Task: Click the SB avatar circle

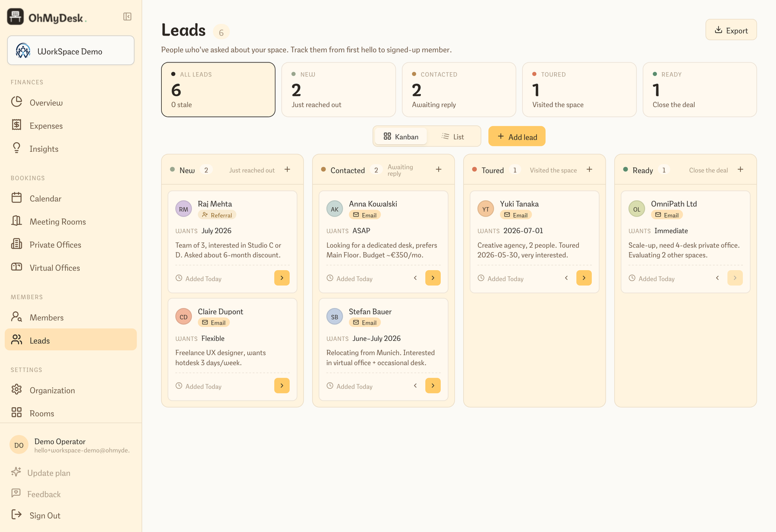Action: click(x=335, y=317)
